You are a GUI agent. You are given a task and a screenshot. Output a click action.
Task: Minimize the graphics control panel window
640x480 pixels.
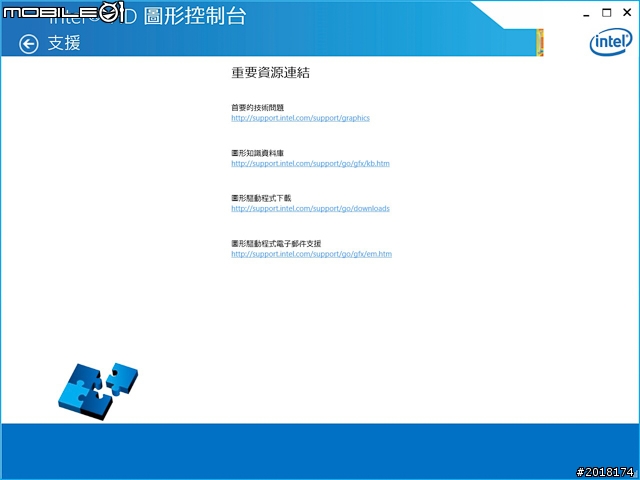[x=587, y=15]
